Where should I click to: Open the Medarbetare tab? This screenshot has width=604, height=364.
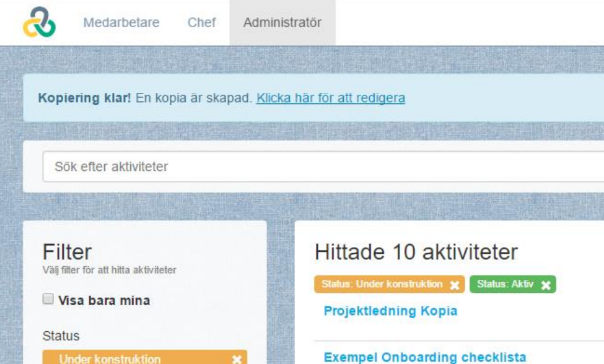(121, 22)
